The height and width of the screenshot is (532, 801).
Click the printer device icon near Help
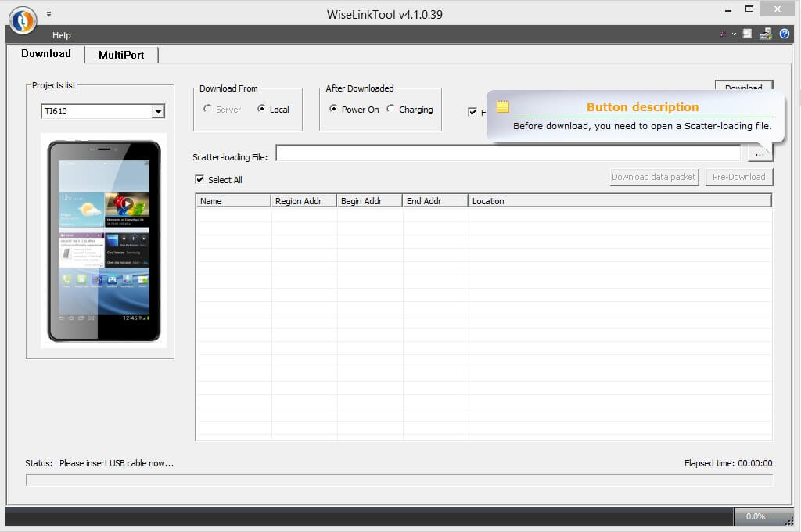pyautogui.click(x=765, y=33)
